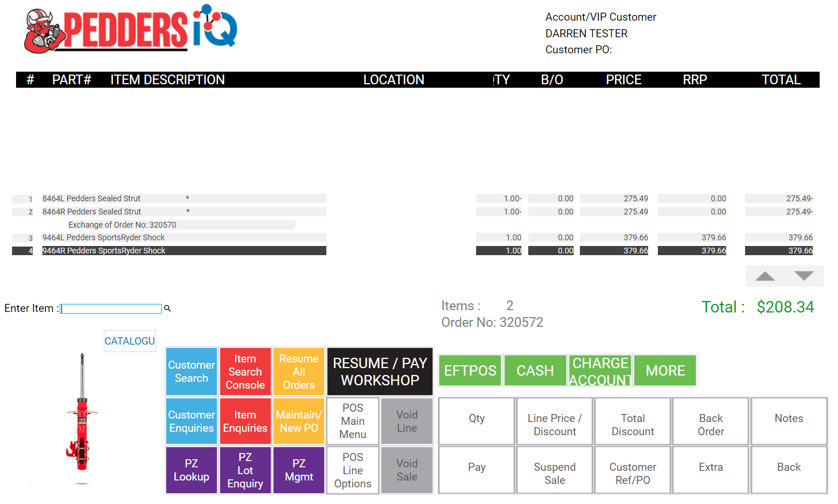Click Void Line button
This screenshot has width=838, height=504.
pos(407,421)
